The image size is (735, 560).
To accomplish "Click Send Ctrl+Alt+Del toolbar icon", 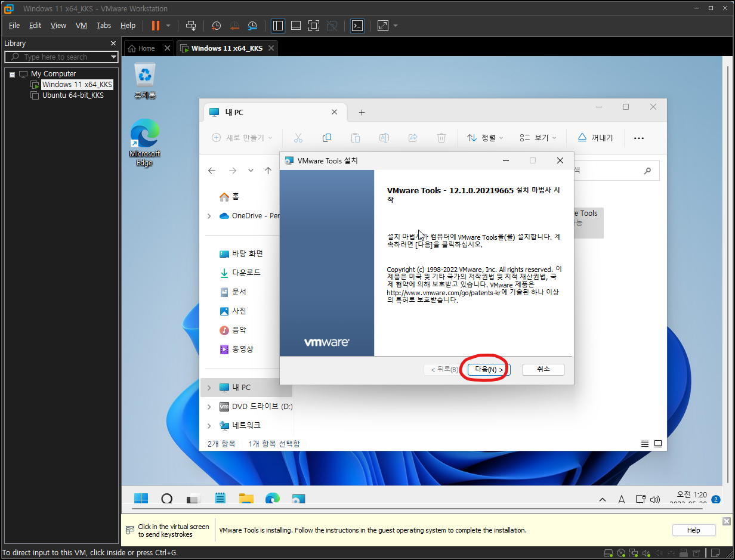I will coord(191,26).
